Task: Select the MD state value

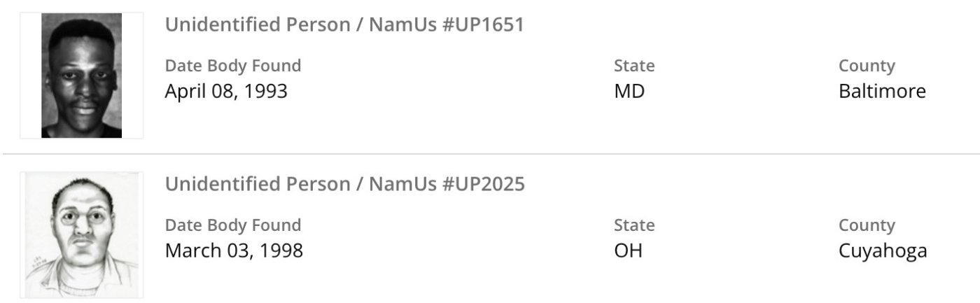Action: point(629,91)
